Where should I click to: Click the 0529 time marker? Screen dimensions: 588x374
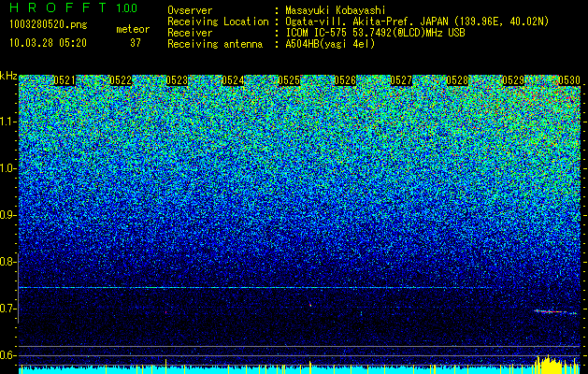coord(513,80)
